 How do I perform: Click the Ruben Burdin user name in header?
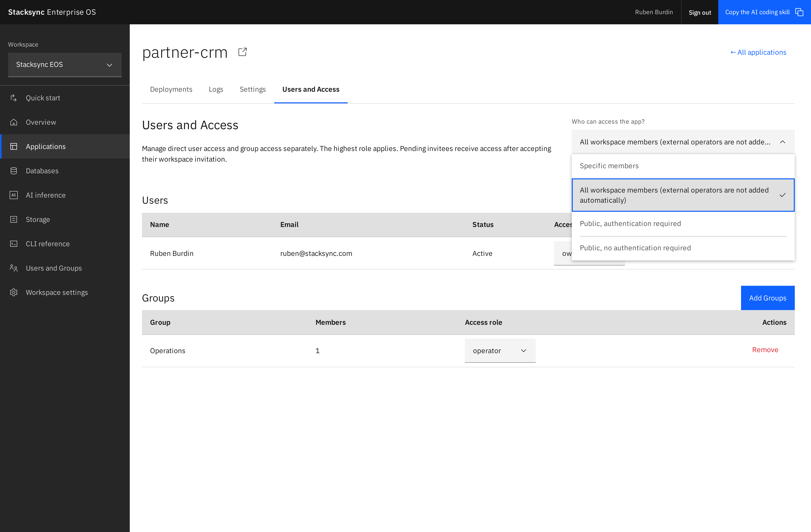point(654,12)
